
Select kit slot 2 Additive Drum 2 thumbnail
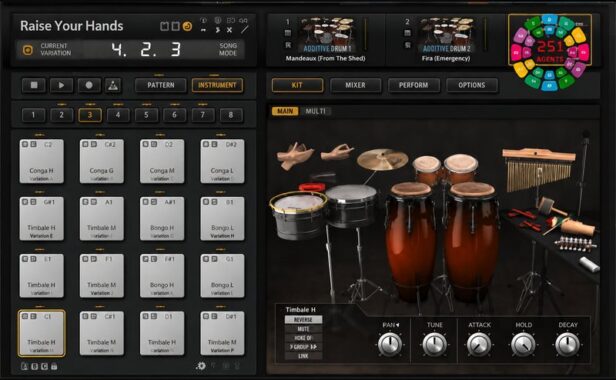tap(447, 35)
